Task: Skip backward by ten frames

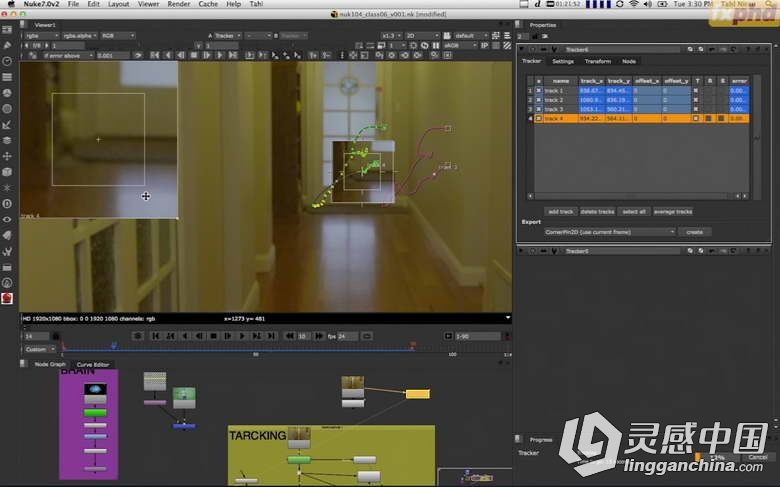Action: [289, 336]
